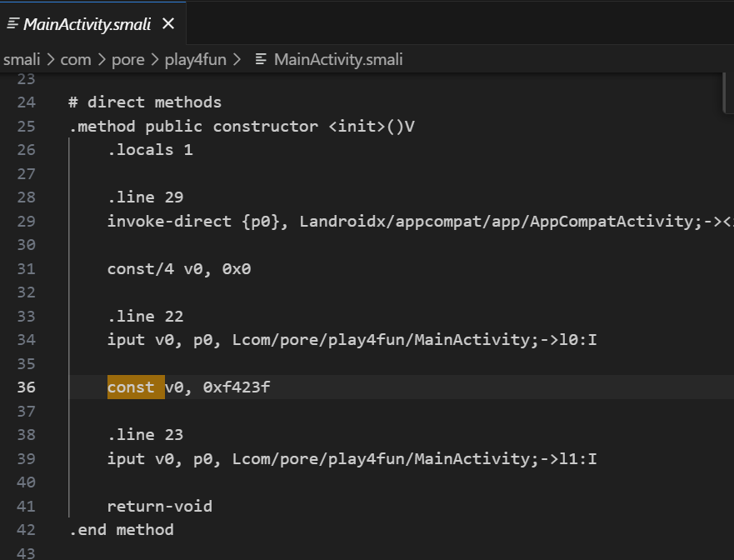Screen dimensions: 734x560
Task: Click the return-void instruction
Action: pos(159,506)
